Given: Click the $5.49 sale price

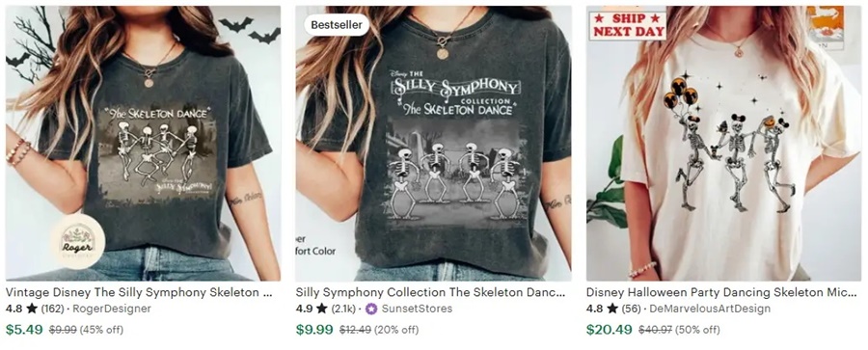Looking at the screenshot, I should coord(24,330).
